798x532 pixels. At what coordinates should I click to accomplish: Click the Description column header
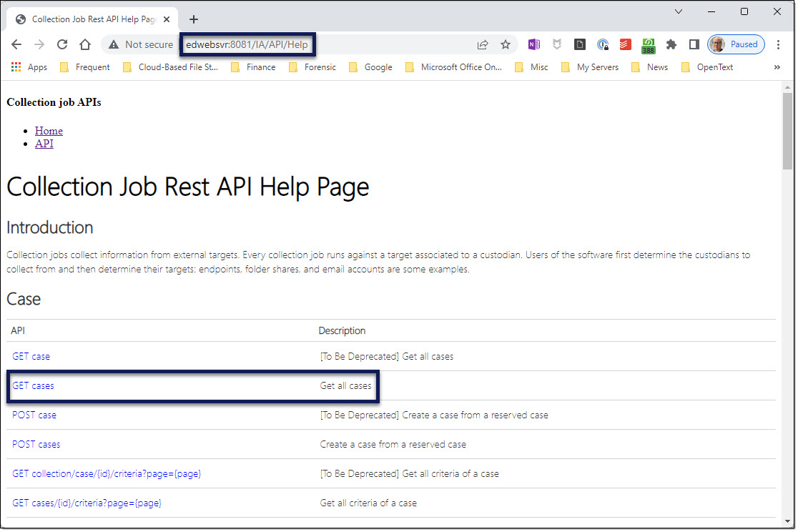pyautogui.click(x=342, y=331)
